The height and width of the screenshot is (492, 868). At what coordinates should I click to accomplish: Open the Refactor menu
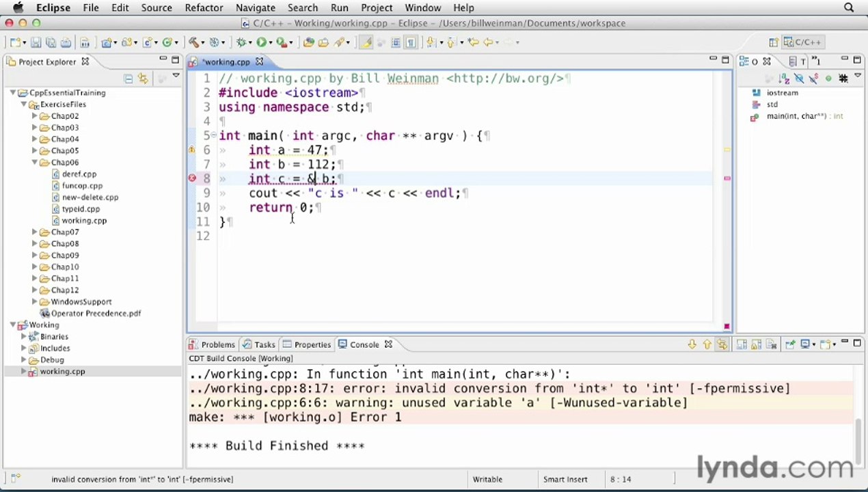tap(204, 8)
